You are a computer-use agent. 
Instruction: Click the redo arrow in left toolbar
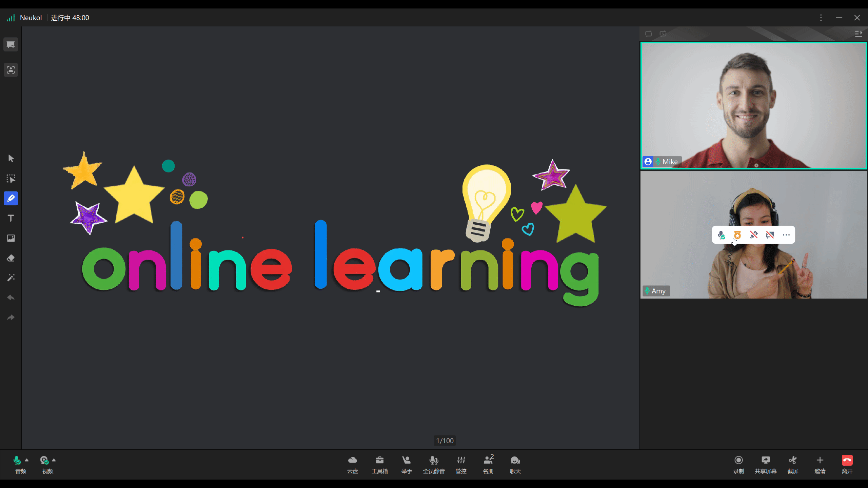click(x=11, y=318)
